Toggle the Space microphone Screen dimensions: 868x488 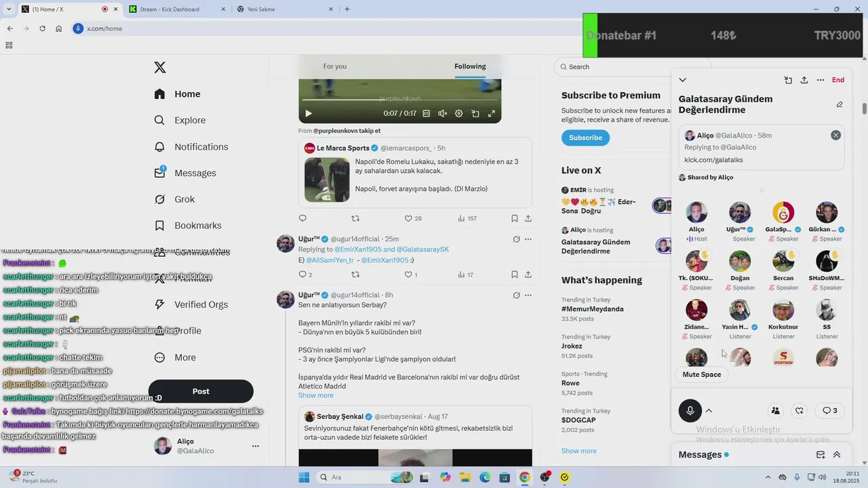point(690,411)
